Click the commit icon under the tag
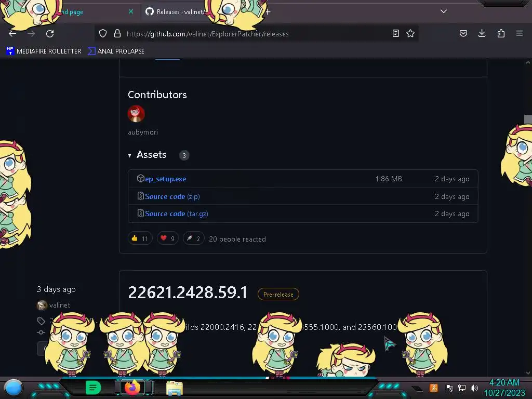The width and height of the screenshot is (532, 399). click(x=41, y=332)
